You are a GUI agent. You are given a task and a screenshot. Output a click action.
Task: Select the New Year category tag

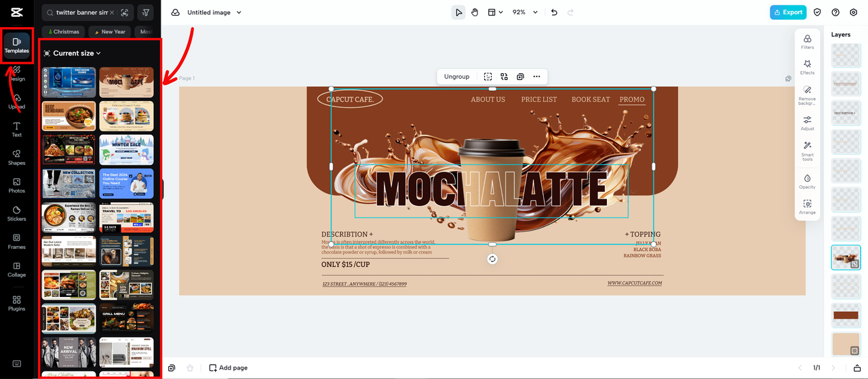coord(110,32)
